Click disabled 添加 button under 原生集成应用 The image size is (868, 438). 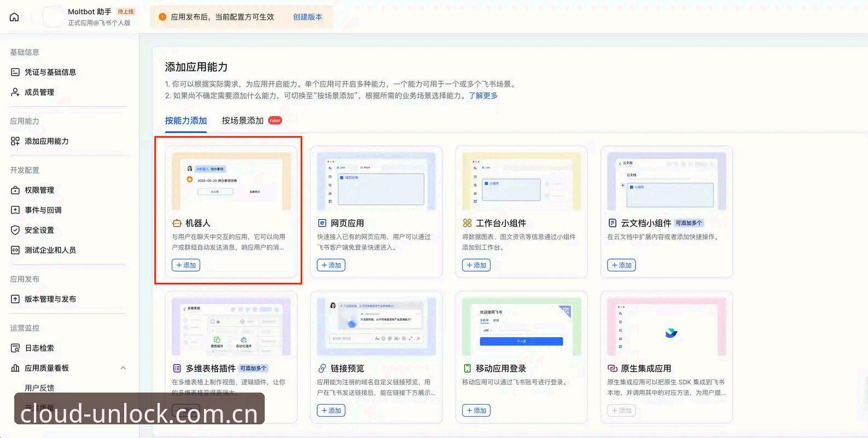[x=621, y=411]
